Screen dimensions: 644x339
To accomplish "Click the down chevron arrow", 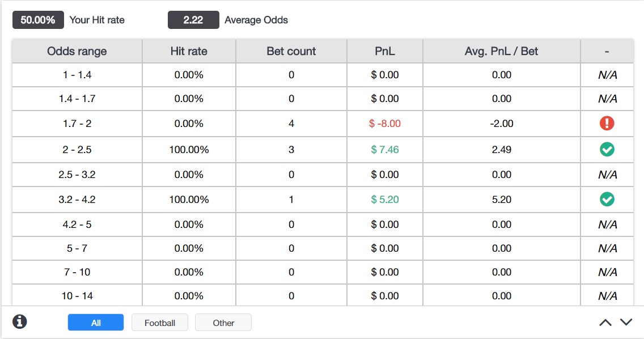I will coord(626,323).
